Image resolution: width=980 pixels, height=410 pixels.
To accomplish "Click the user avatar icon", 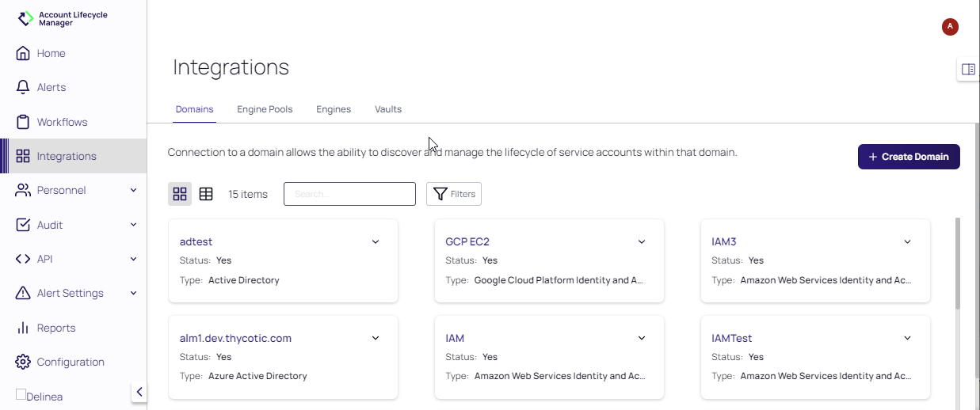I will (x=950, y=27).
